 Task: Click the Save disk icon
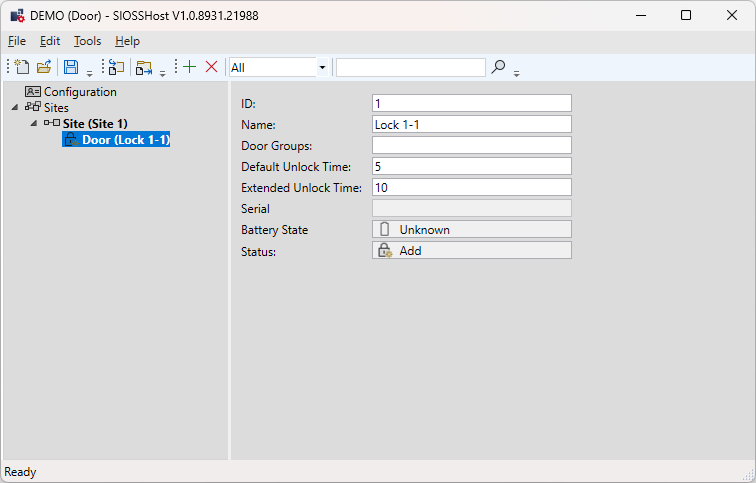tap(71, 67)
